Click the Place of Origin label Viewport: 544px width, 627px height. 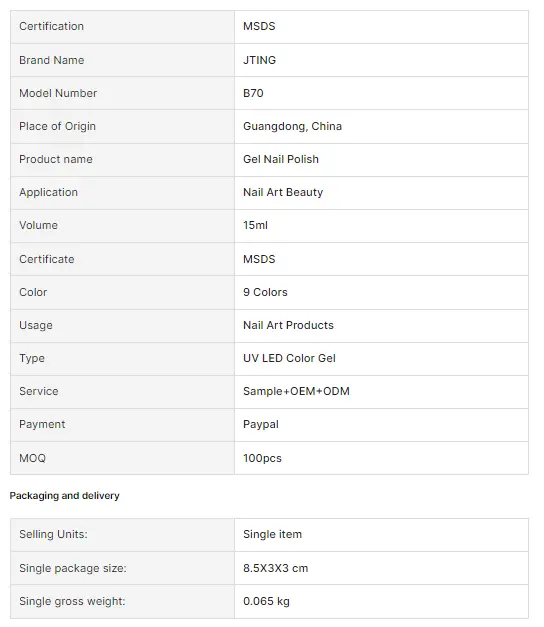click(x=58, y=126)
